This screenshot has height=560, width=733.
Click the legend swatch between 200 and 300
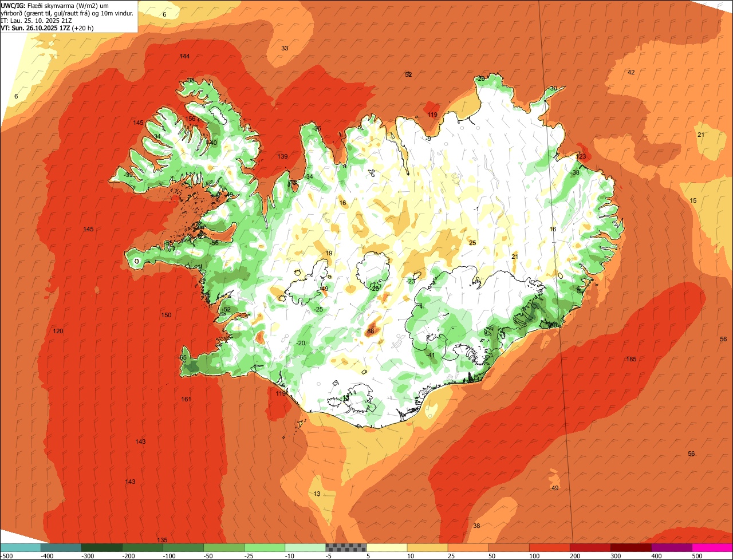coord(590,547)
